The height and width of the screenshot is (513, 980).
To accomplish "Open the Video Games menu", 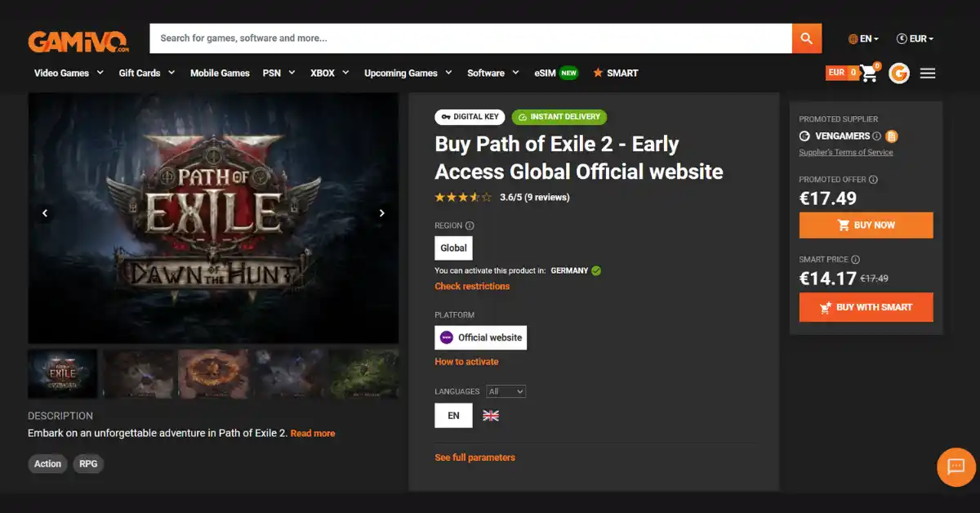I will point(69,73).
